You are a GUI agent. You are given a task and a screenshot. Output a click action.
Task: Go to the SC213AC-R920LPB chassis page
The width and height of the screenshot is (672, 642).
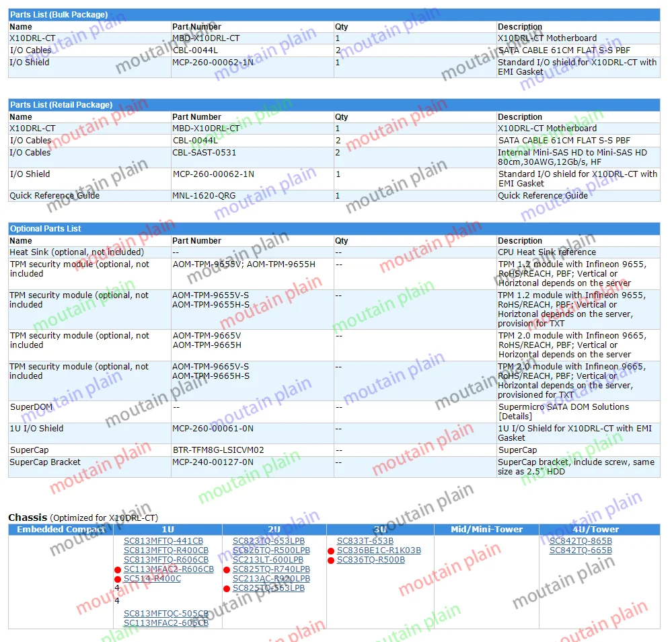[x=271, y=579]
